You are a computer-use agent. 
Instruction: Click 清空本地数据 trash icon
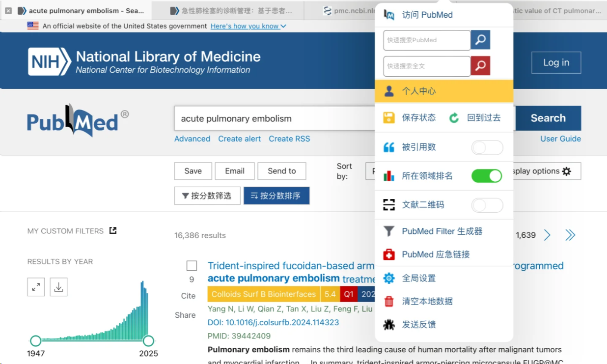pos(388,301)
